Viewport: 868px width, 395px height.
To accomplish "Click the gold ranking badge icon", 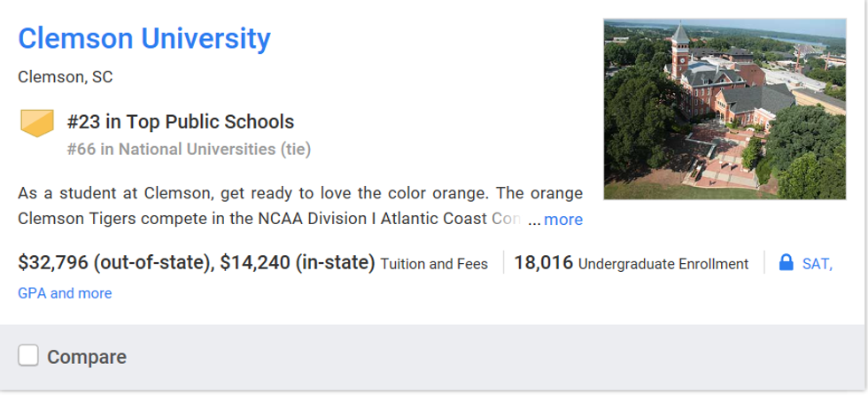I will [x=37, y=123].
